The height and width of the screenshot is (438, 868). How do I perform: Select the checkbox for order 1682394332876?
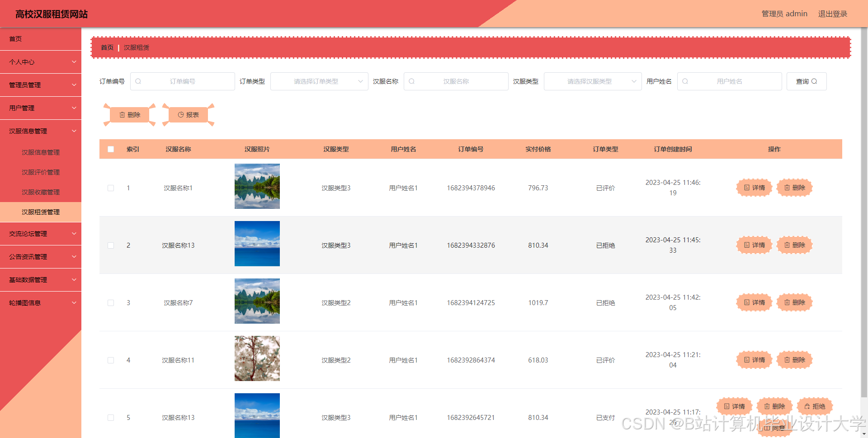click(111, 245)
